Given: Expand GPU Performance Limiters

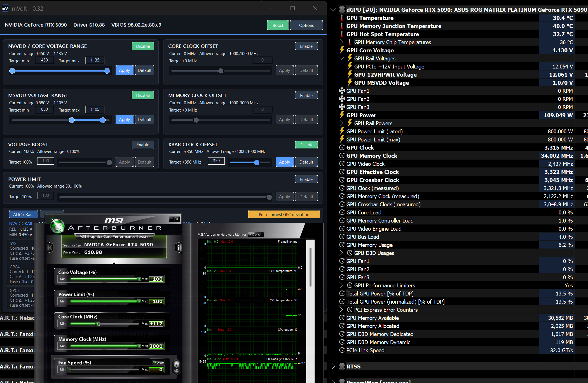Looking at the screenshot, I should point(341,285).
